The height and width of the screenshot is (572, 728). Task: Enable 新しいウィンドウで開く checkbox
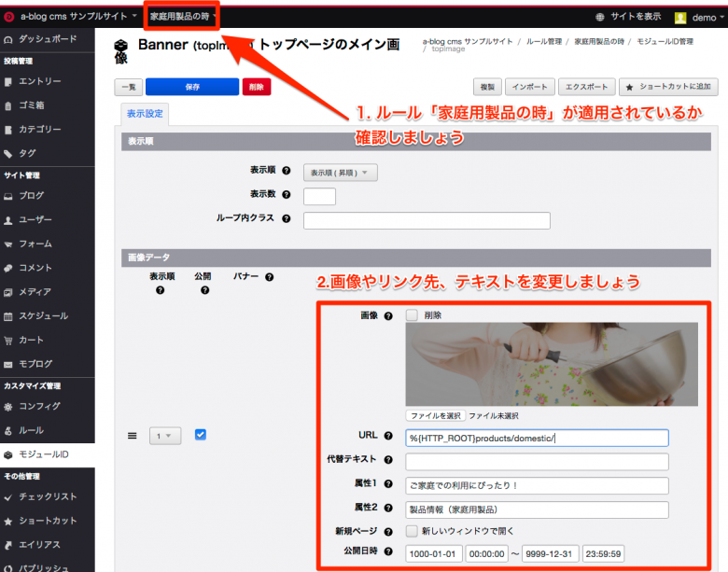click(x=412, y=531)
